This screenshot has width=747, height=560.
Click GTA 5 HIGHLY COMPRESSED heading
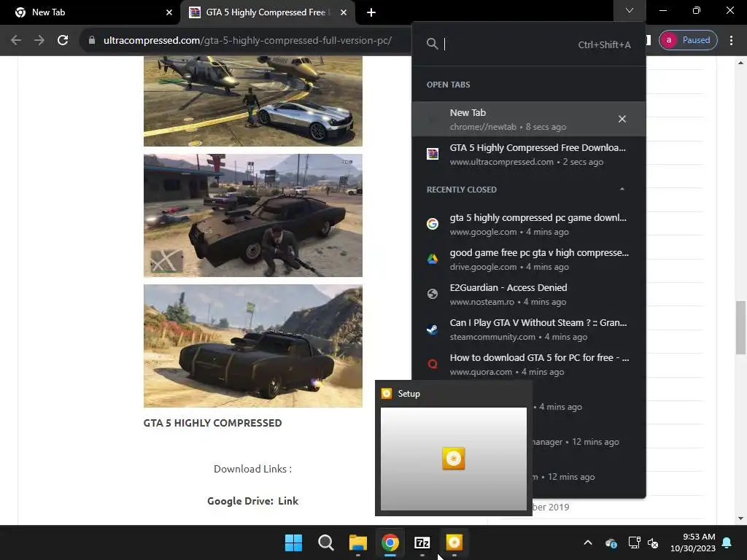coord(212,423)
